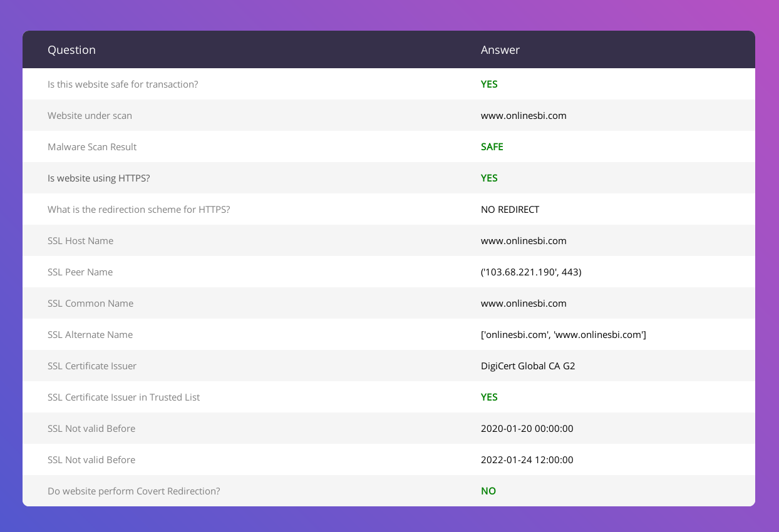Select 'Is this website safe for transaction?' text
Image resolution: width=779 pixels, height=532 pixels.
click(123, 84)
